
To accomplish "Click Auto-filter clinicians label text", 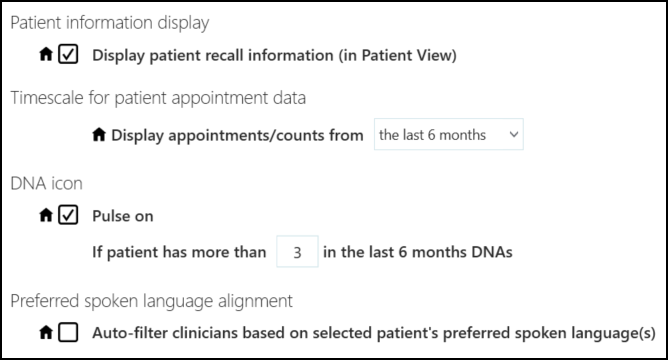I will (x=374, y=333).
